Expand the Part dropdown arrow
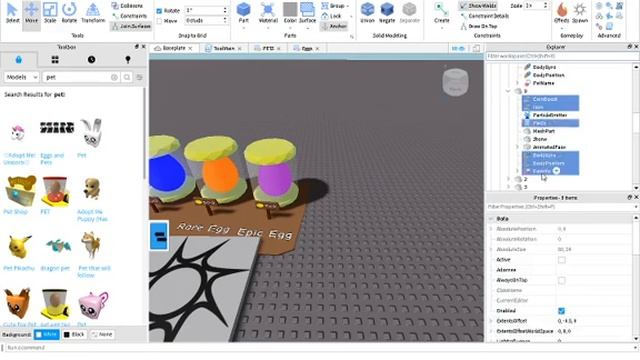640x360 pixels. 244,28
